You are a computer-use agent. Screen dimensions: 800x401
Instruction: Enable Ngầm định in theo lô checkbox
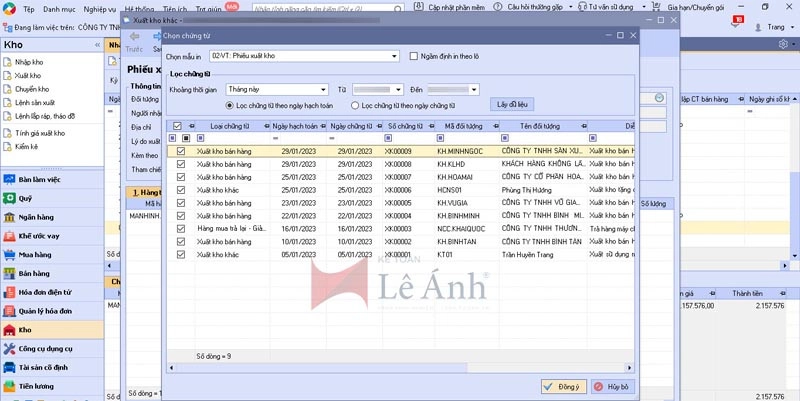point(415,57)
